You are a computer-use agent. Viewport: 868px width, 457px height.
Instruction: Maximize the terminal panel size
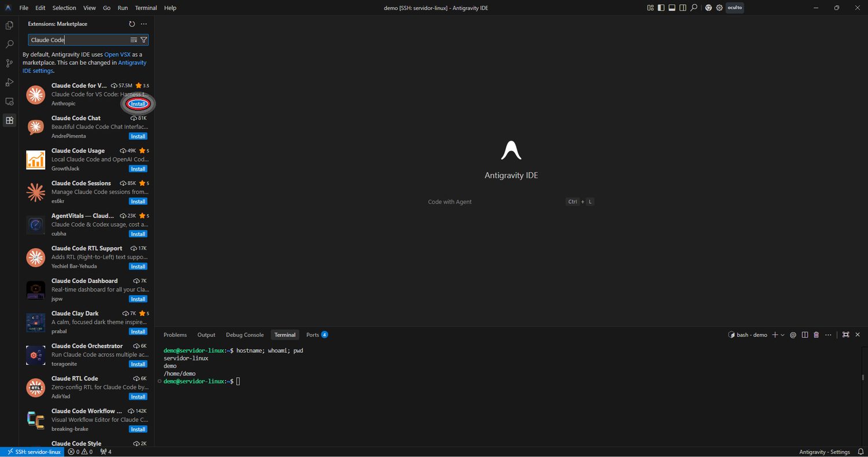tap(845, 335)
